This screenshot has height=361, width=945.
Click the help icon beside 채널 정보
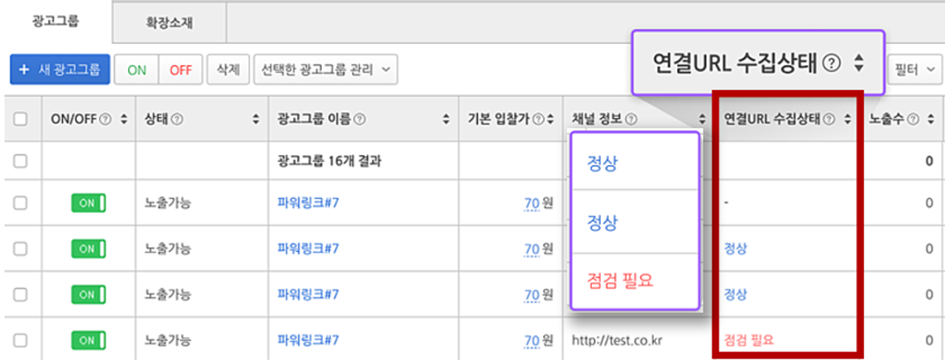[x=631, y=119]
